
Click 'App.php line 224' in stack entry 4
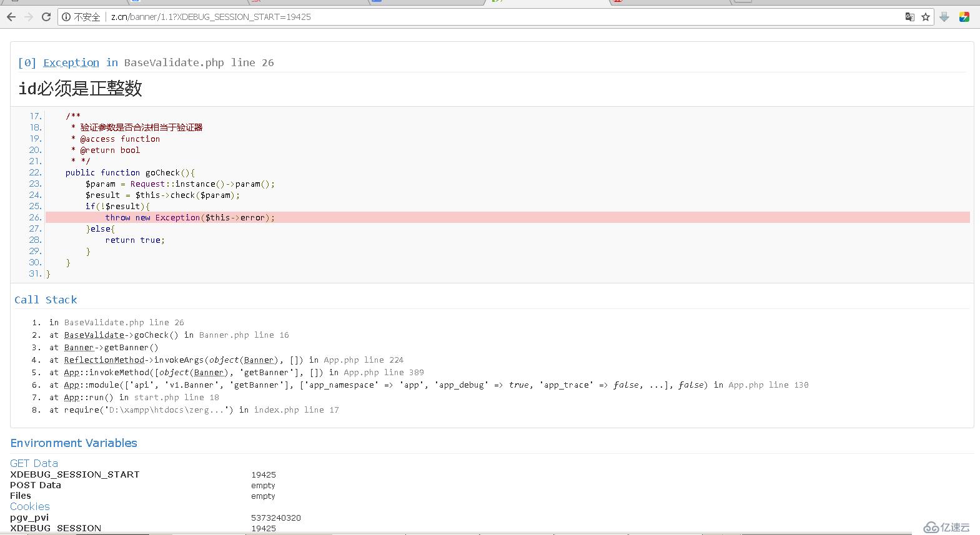click(364, 360)
